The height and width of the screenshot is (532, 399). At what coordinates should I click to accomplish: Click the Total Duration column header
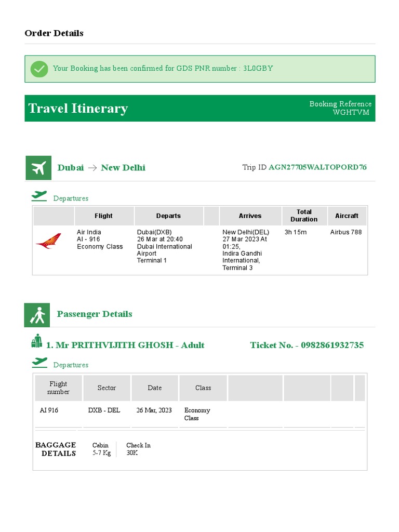(x=304, y=216)
